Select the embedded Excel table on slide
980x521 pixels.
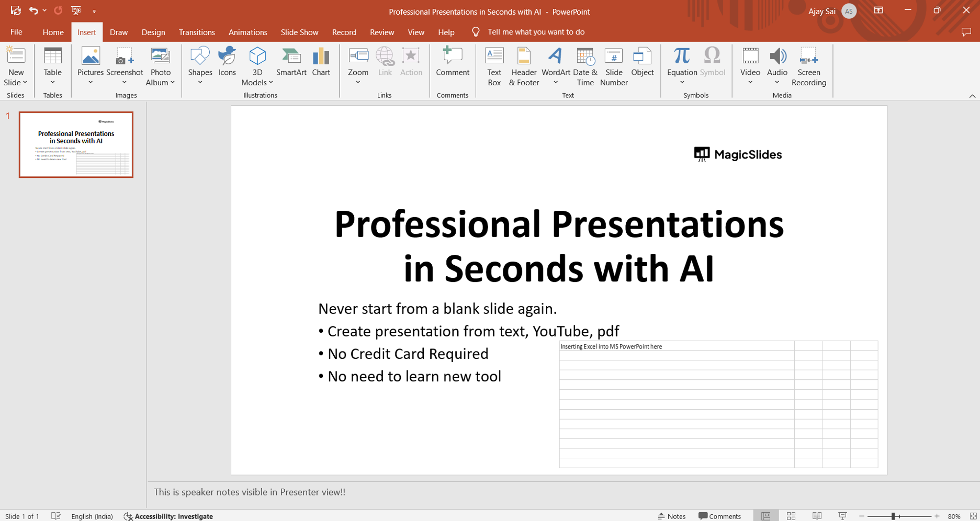coord(718,404)
